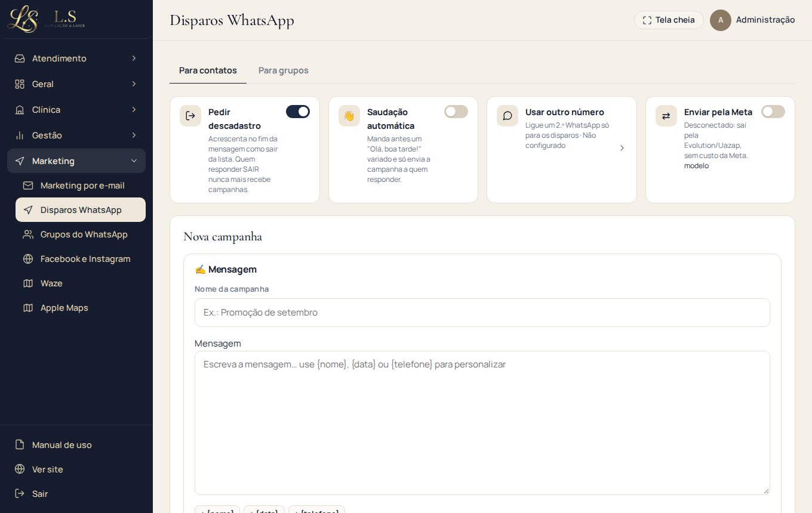Enable the Enviar pela Meta switch
812x513 pixels.
point(773,112)
